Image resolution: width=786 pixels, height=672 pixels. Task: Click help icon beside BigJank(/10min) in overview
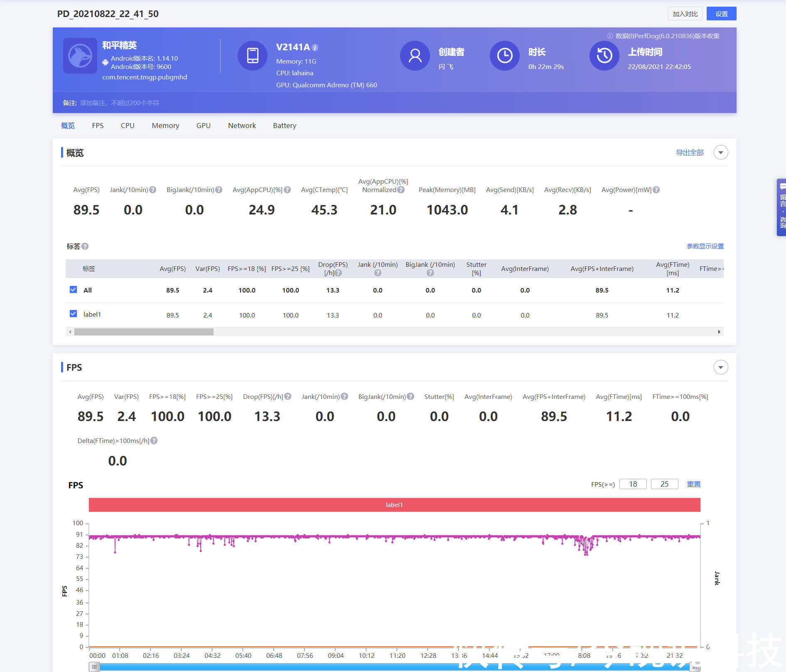click(219, 190)
